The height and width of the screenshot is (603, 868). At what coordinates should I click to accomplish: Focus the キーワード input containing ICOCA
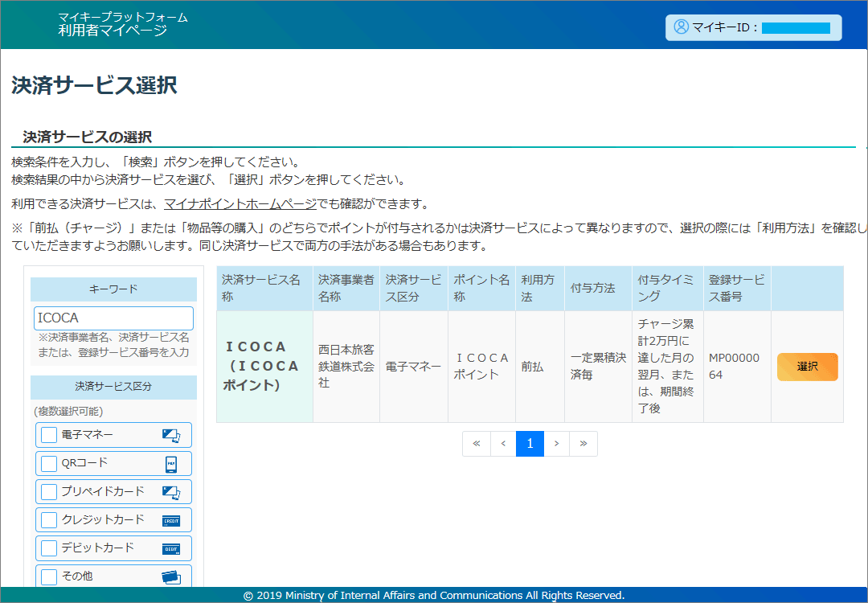[113, 318]
